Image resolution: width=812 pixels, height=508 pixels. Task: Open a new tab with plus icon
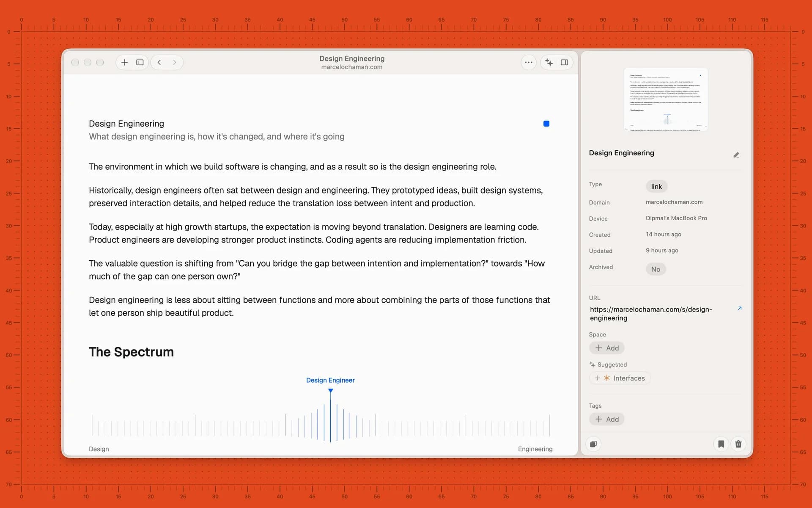[x=124, y=62]
